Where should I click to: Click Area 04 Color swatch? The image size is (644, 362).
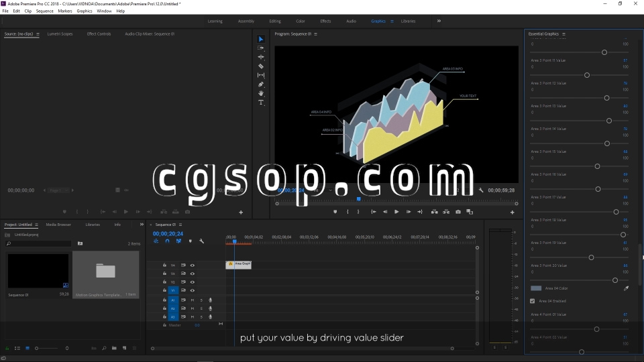[536, 288]
